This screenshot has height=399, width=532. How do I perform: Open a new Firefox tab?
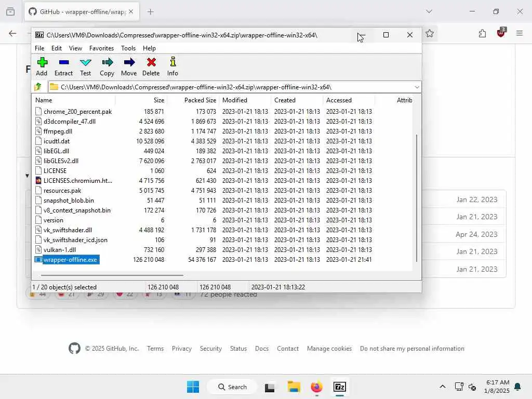[x=151, y=12]
